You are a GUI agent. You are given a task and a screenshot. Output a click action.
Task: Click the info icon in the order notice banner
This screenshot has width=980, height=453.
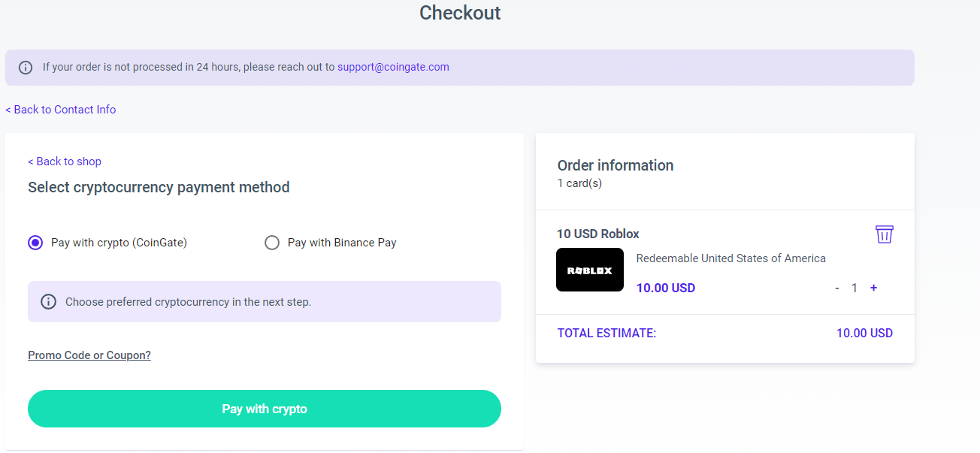click(26, 68)
